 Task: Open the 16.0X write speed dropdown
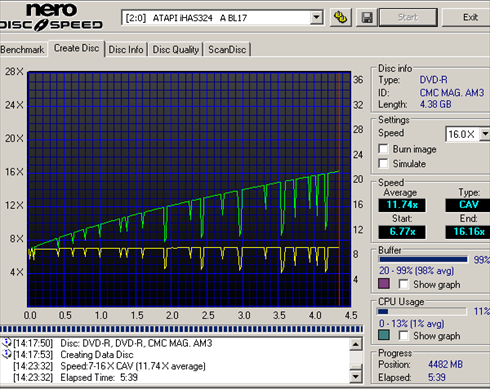[x=467, y=134]
